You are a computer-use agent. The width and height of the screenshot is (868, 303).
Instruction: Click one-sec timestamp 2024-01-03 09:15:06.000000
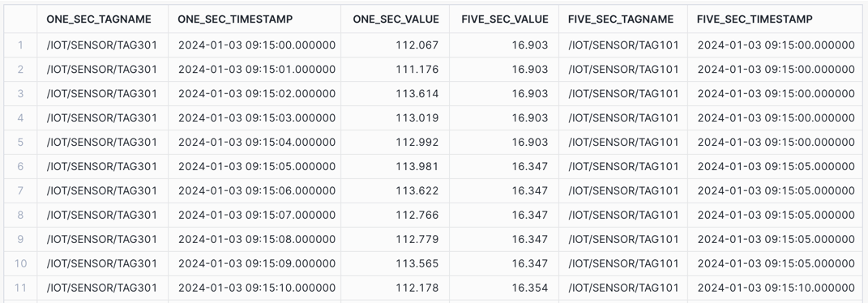tap(254, 190)
